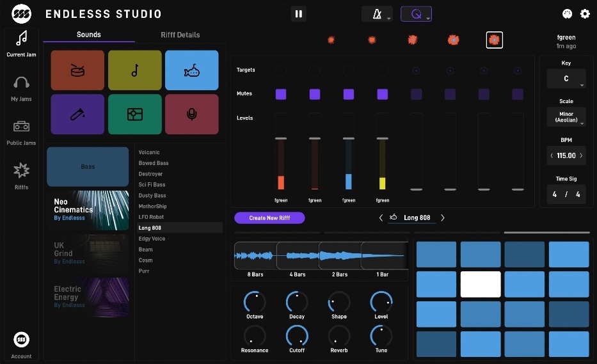
Task: Open My Jams headphones icon
Action: 21,83
